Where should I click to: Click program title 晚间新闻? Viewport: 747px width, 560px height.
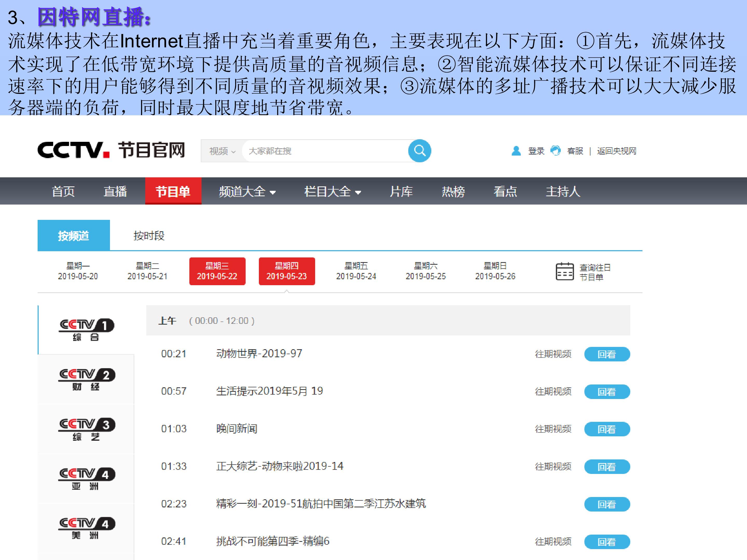237,429
